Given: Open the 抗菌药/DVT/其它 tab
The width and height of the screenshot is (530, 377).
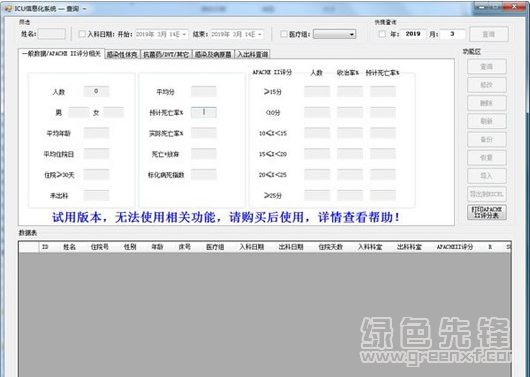Looking at the screenshot, I should 166,54.
